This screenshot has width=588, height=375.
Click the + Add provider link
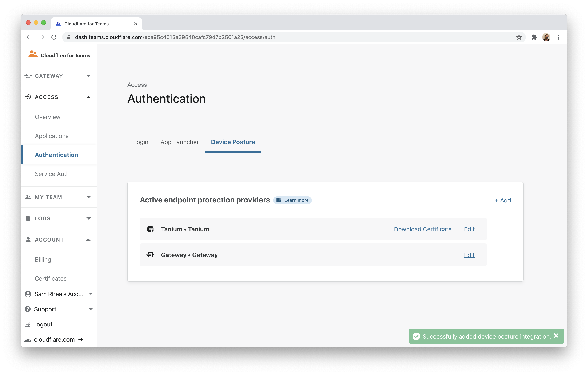click(503, 200)
